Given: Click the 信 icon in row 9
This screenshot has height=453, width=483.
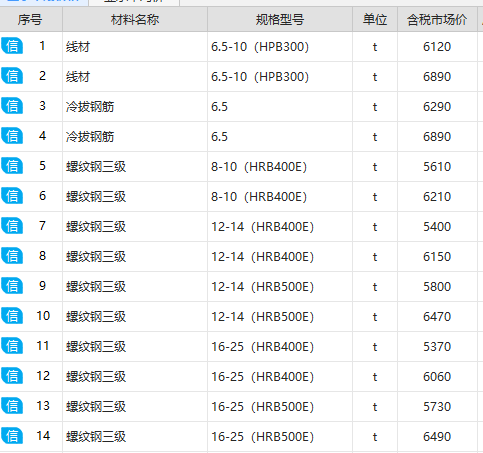Looking at the screenshot, I should 12,286.
